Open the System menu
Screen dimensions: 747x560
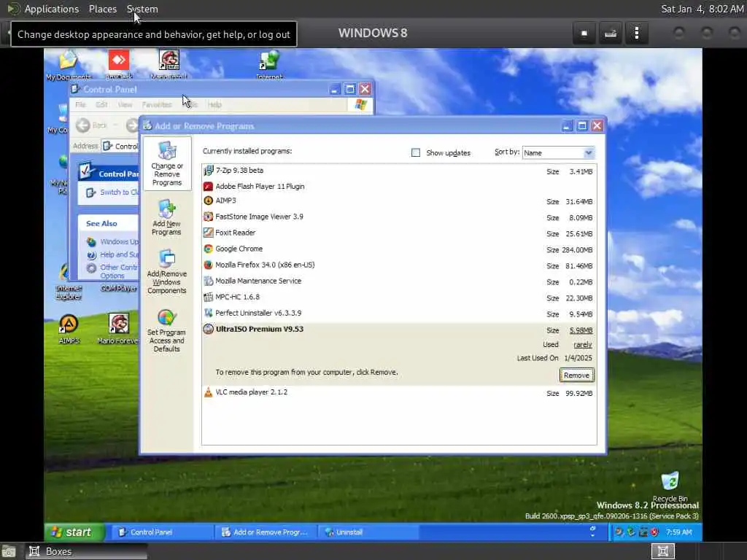point(142,9)
